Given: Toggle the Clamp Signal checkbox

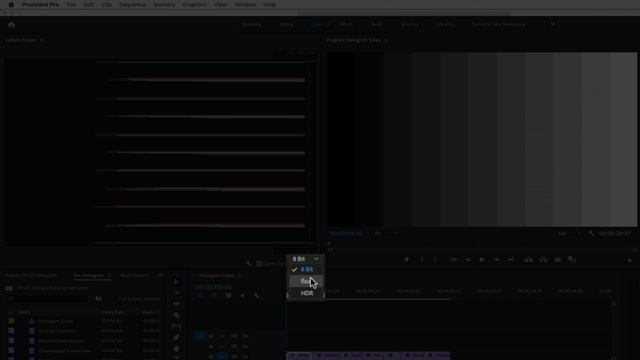Looking at the screenshot, I should click(x=259, y=264).
